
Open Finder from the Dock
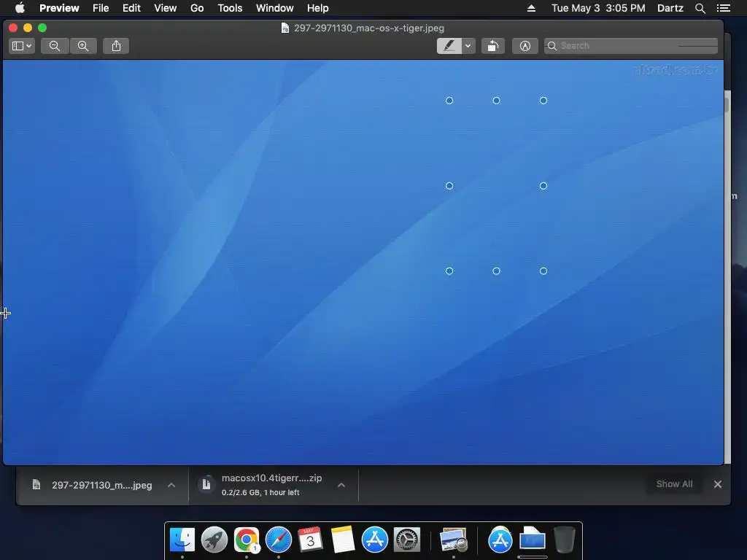click(182, 540)
